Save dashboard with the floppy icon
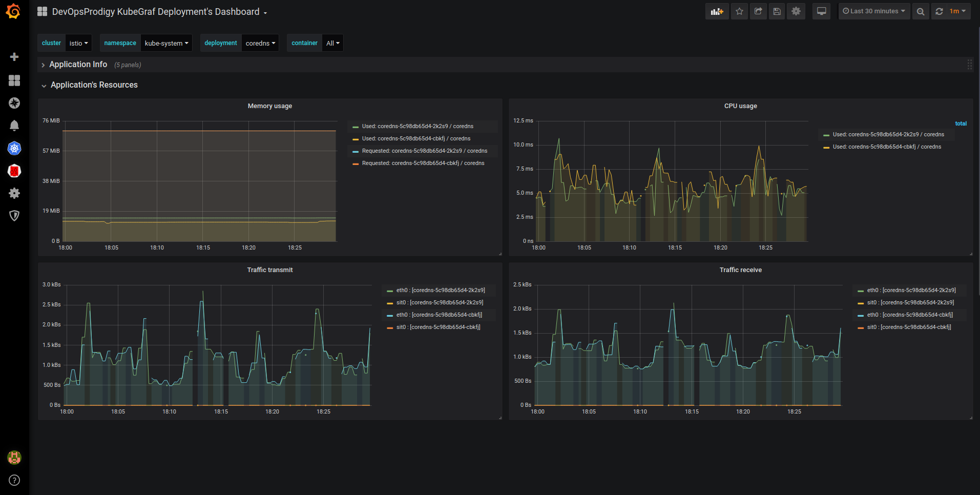 coord(777,11)
